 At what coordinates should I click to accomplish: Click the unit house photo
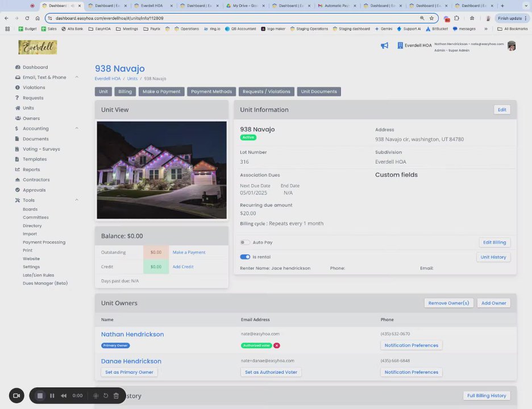tap(161, 170)
